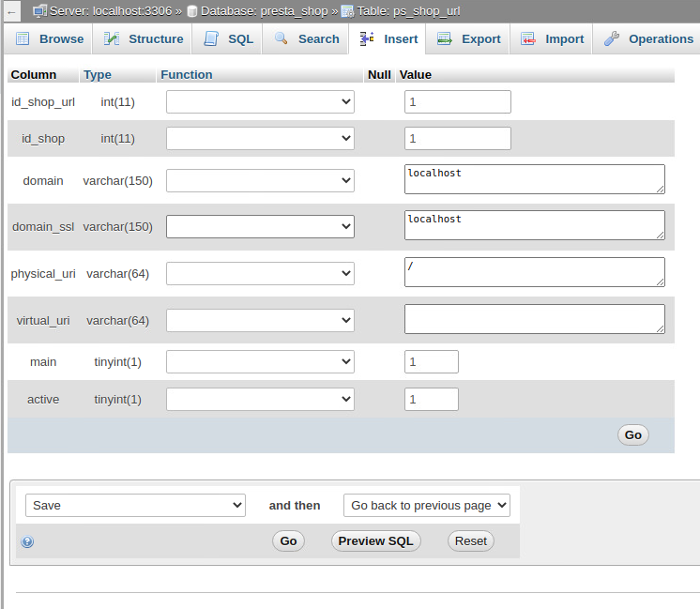The image size is (700, 609).
Task: Click the id_shop value field
Action: pyautogui.click(x=458, y=139)
